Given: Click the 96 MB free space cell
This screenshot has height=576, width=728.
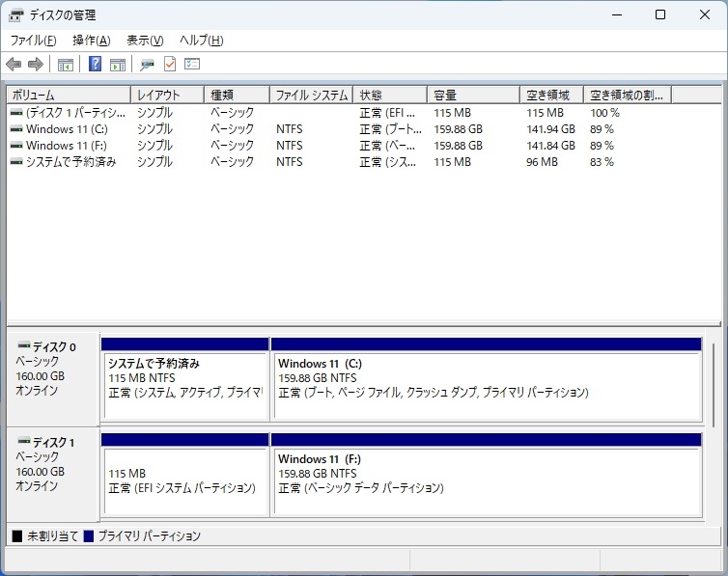Looking at the screenshot, I should (x=542, y=162).
